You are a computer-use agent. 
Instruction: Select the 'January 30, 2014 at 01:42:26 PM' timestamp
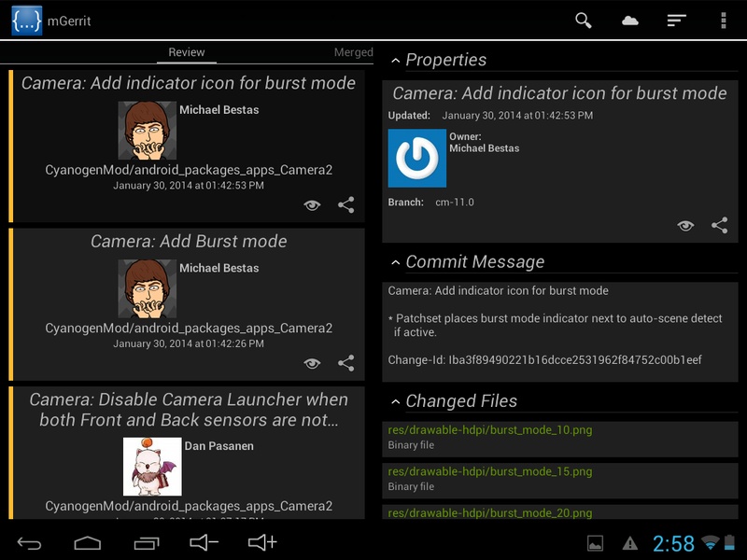[x=189, y=343]
